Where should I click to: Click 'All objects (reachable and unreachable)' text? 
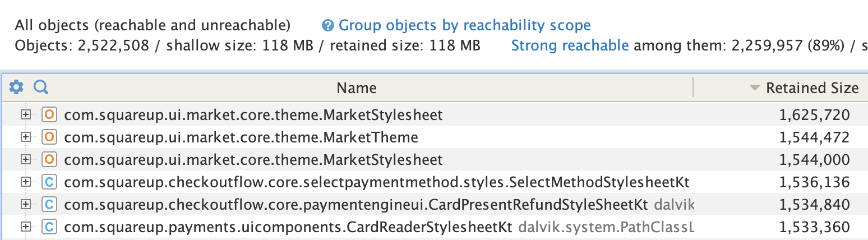[153, 25]
